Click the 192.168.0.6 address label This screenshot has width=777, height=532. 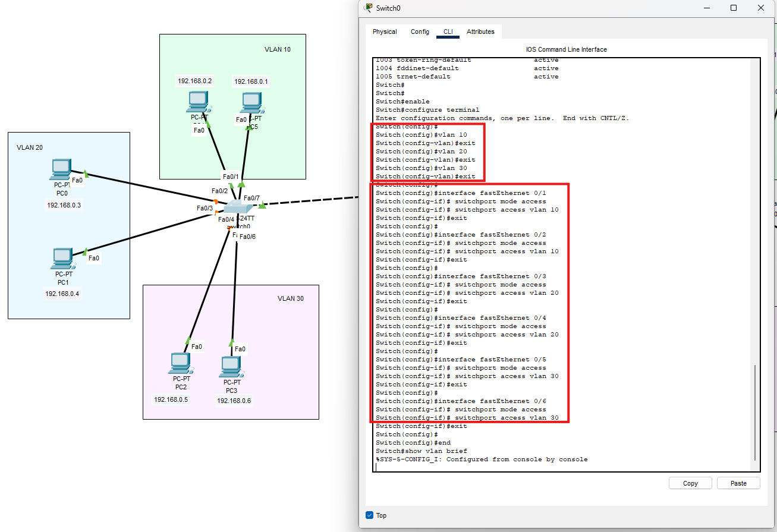click(234, 401)
